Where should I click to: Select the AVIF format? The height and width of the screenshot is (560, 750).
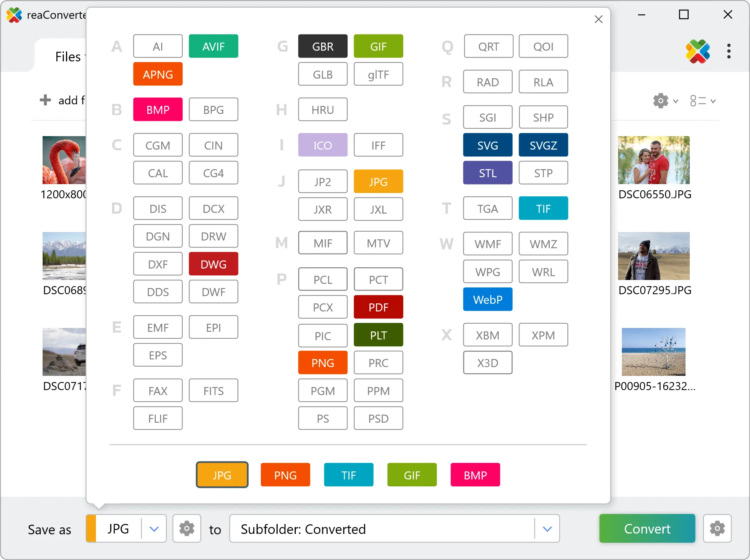213,46
